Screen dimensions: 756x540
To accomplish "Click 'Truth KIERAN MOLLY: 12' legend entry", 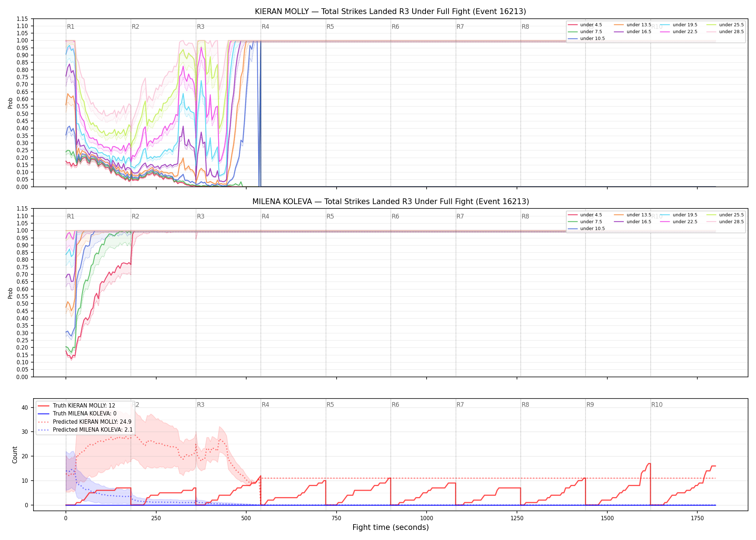I will 76,405.
